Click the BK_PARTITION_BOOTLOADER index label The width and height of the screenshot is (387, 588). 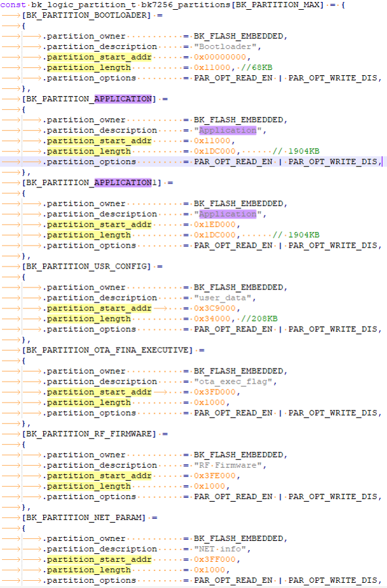click(x=86, y=16)
